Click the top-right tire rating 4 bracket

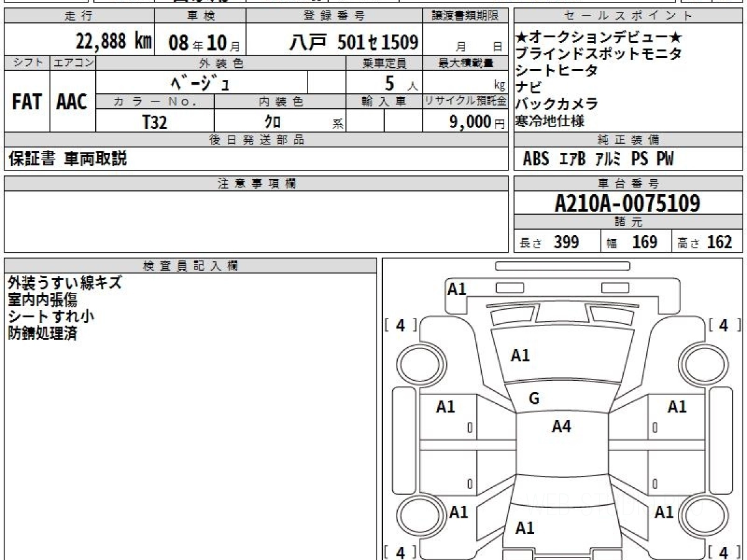coord(723,325)
